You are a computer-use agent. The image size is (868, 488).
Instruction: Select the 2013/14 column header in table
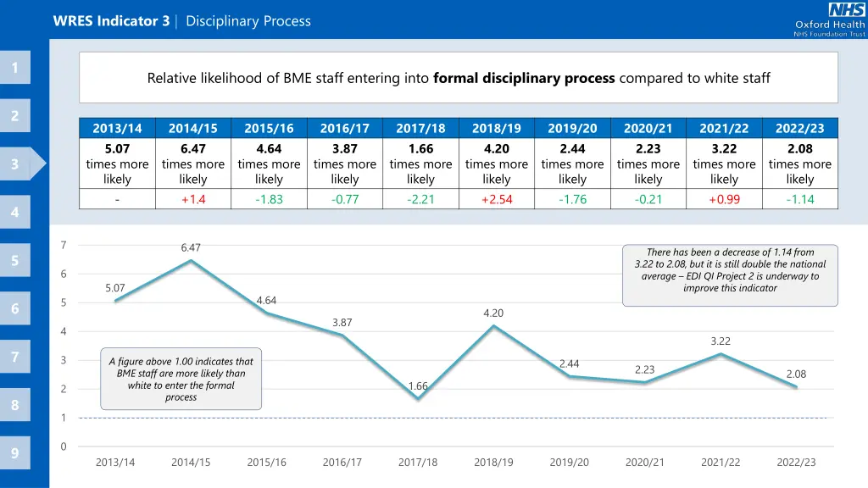117,128
